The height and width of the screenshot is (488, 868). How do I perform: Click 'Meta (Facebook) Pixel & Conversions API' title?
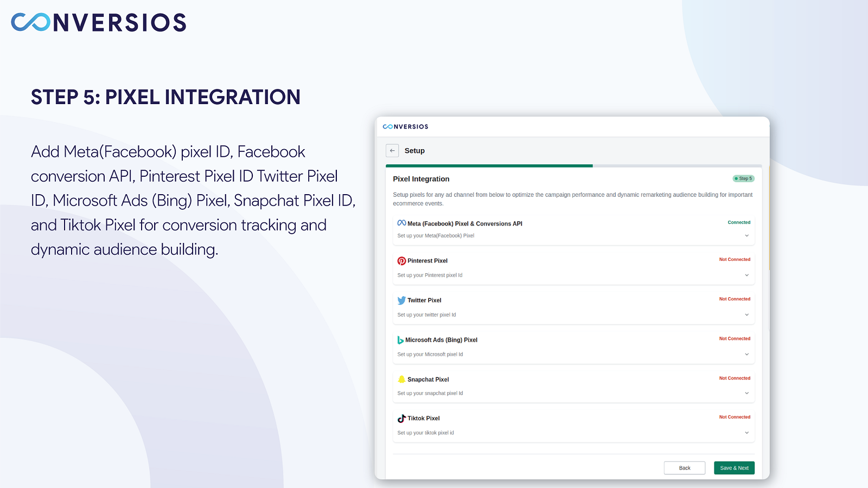[x=465, y=223]
